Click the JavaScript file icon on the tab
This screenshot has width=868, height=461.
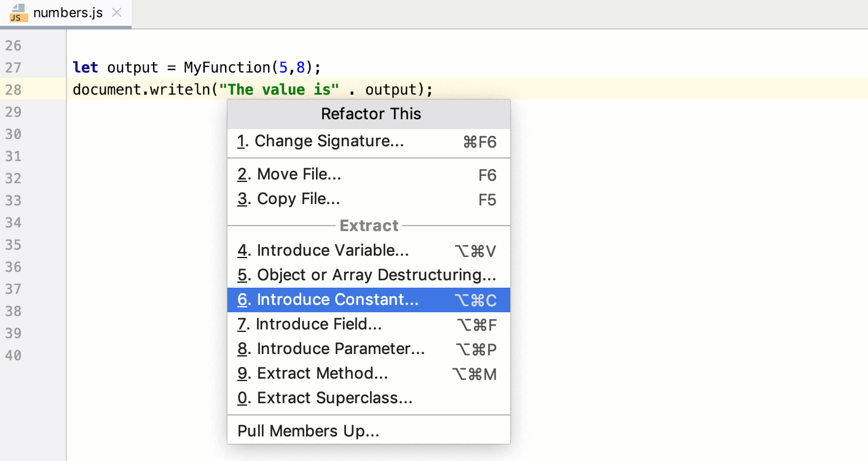pyautogui.click(x=17, y=12)
